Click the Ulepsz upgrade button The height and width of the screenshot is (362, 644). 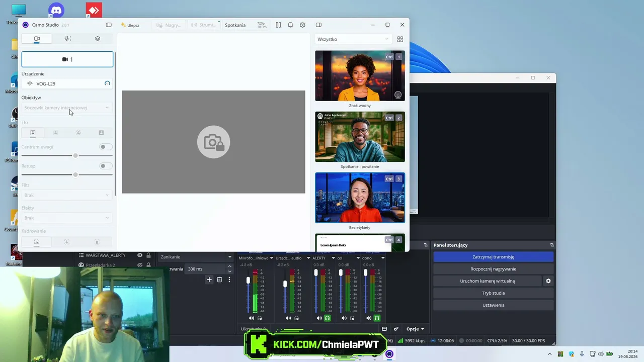point(130,25)
